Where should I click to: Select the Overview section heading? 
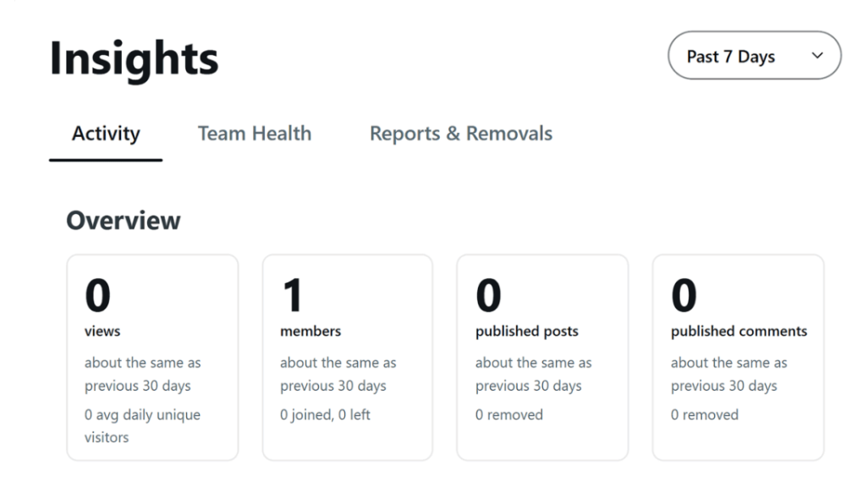tap(123, 221)
